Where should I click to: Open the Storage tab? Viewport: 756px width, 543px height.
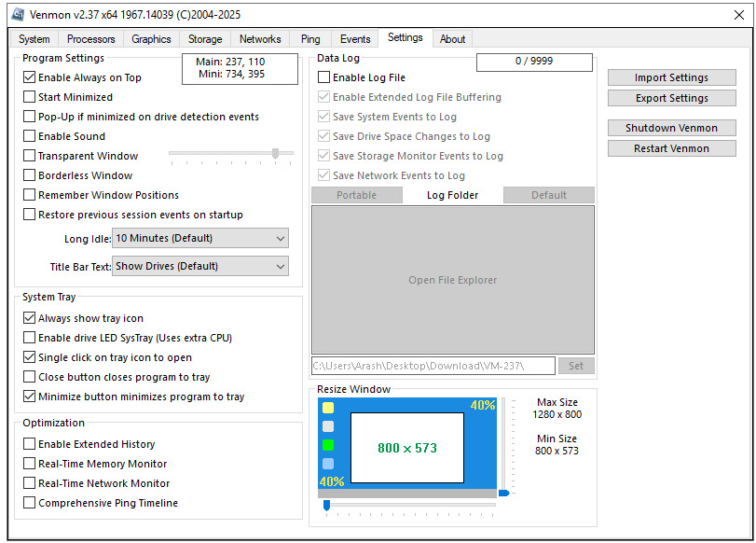point(205,39)
